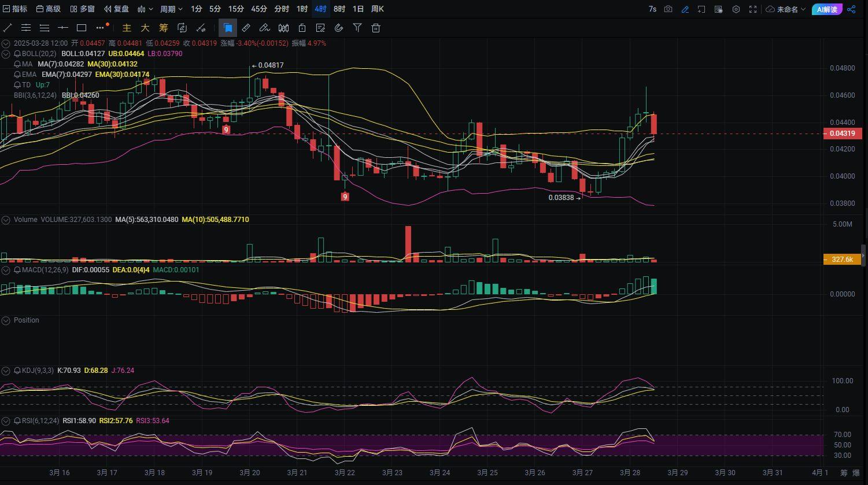Toggle the blue pencil drawing mode
The height and width of the screenshot is (485, 868).
pos(685,9)
